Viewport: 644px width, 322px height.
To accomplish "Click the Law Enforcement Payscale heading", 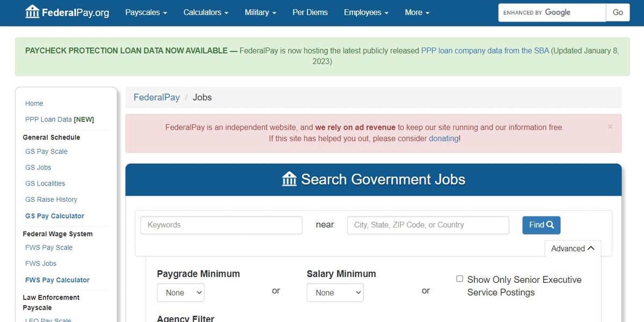I will click(x=51, y=303).
